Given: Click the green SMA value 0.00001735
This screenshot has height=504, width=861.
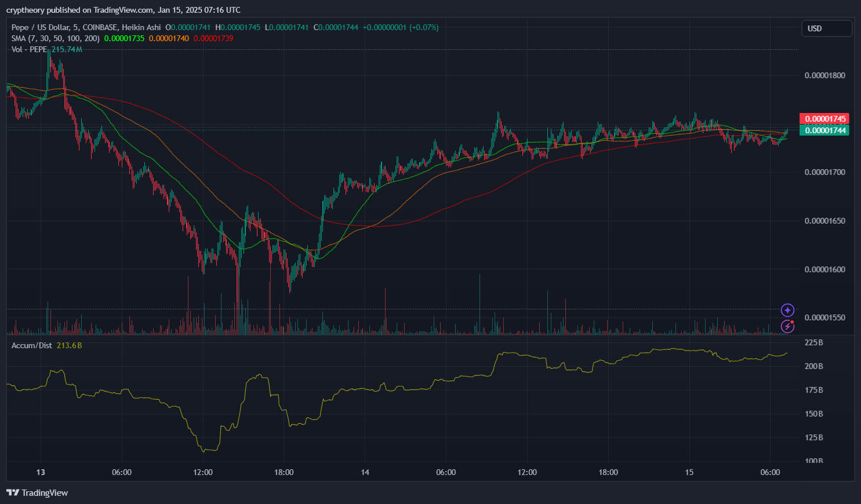Looking at the screenshot, I should click(x=124, y=38).
